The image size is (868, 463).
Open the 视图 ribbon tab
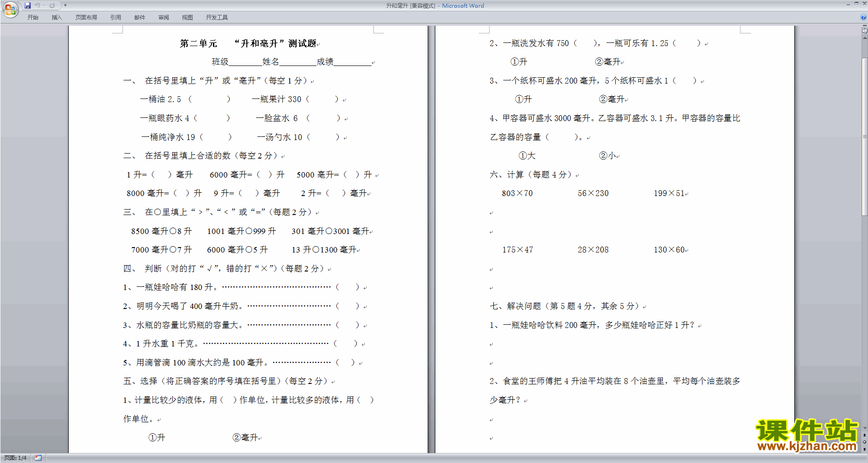(188, 18)
